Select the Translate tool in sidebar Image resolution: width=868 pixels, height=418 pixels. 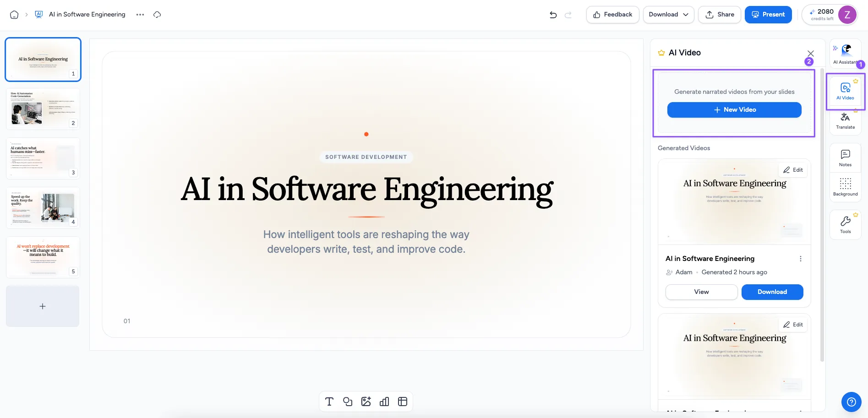(845, 121)
